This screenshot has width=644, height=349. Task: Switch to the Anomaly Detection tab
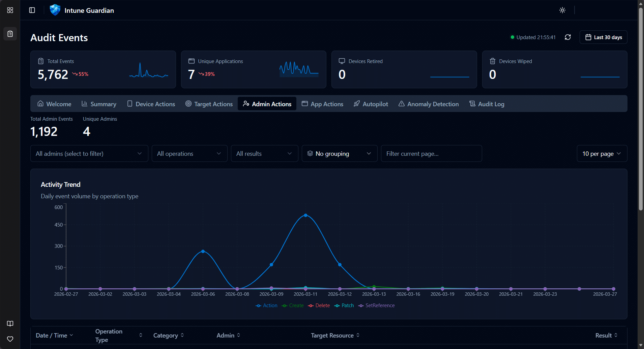pos(428,104)
